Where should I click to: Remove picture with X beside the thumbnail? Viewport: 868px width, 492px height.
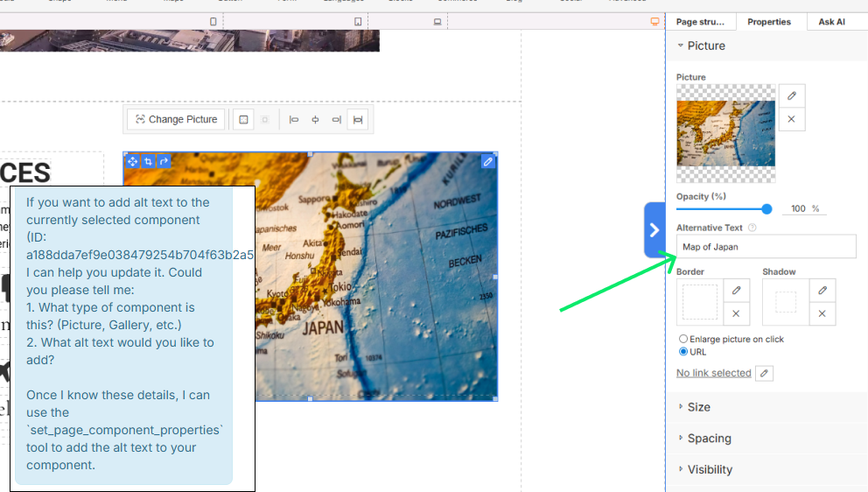coord(792,119)
